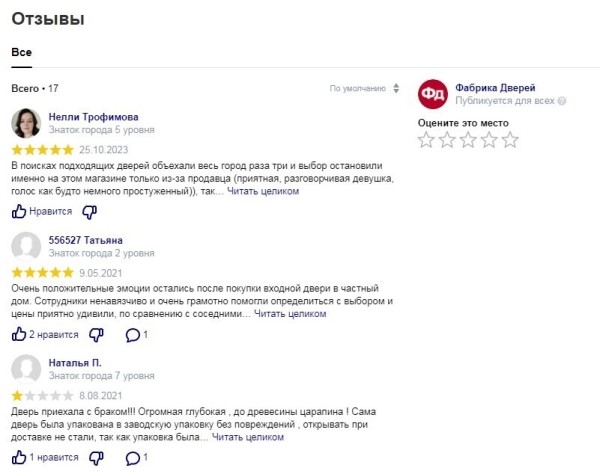This screenshot has height=474, width=600.
Task: Like Нелли Трофимова's review with thumbs up
Action: [x=19, y=212]
